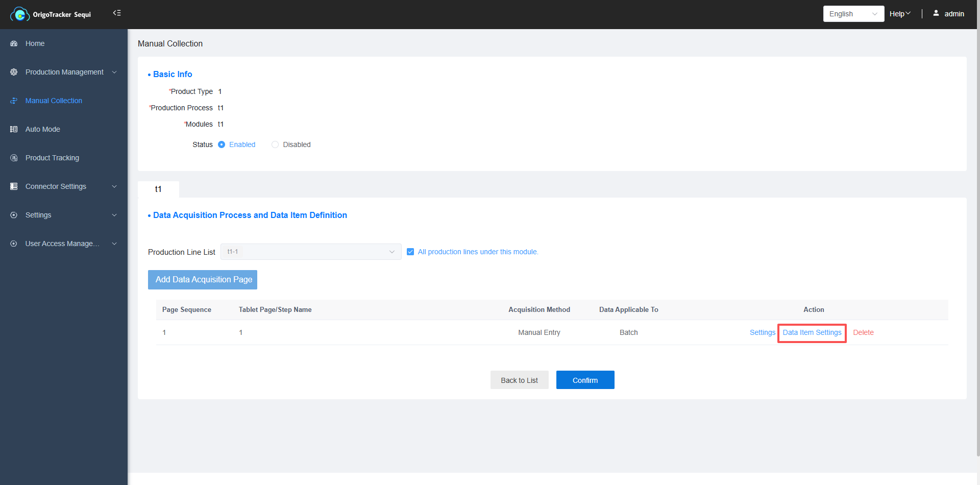980x485 pixels.
Task: Select the Disabled status radio button
Action: pos(275,144)
